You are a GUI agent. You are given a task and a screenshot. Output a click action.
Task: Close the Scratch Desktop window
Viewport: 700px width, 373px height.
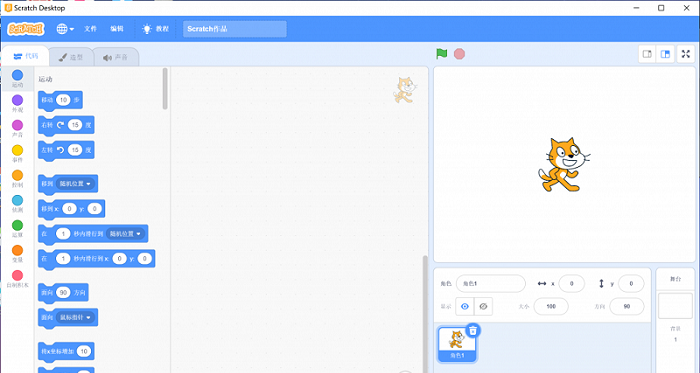point(687,8)
